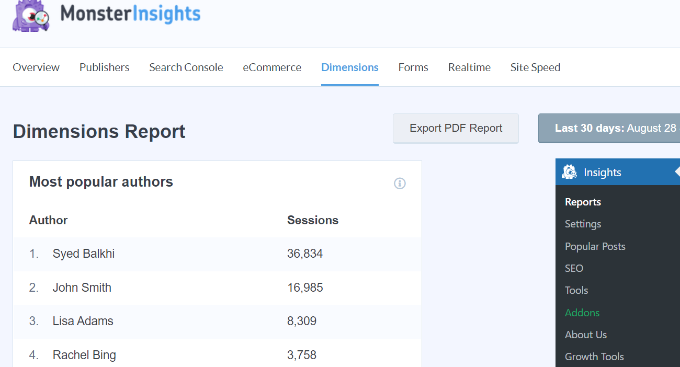Open Settings in the Insights sidebar
This screenshot has height=367, width=680.
point(583,224)
